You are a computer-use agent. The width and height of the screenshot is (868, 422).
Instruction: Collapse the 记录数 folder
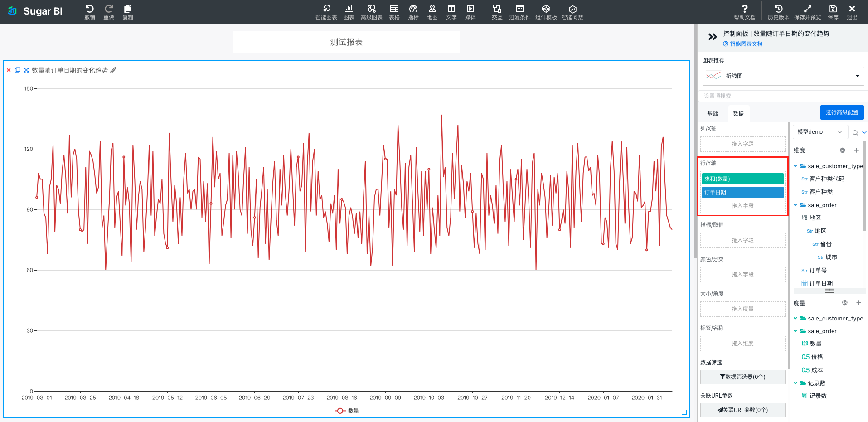coord(795,383)
